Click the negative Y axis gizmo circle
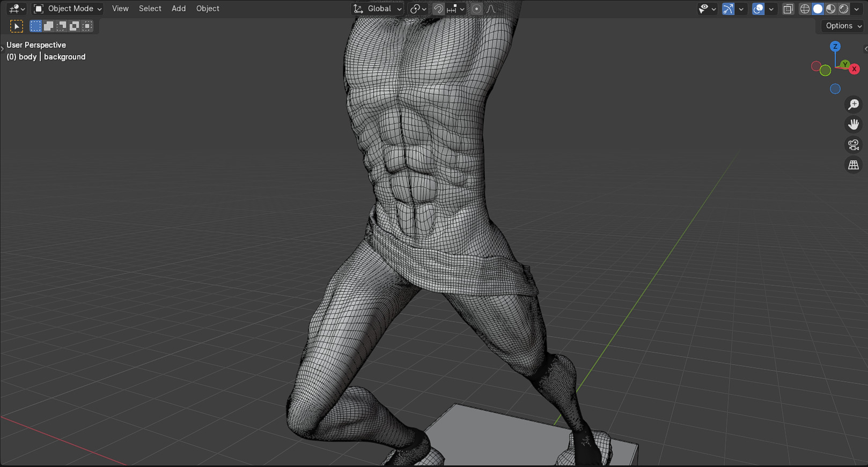 pyautogui.click(x=825, y=70)
